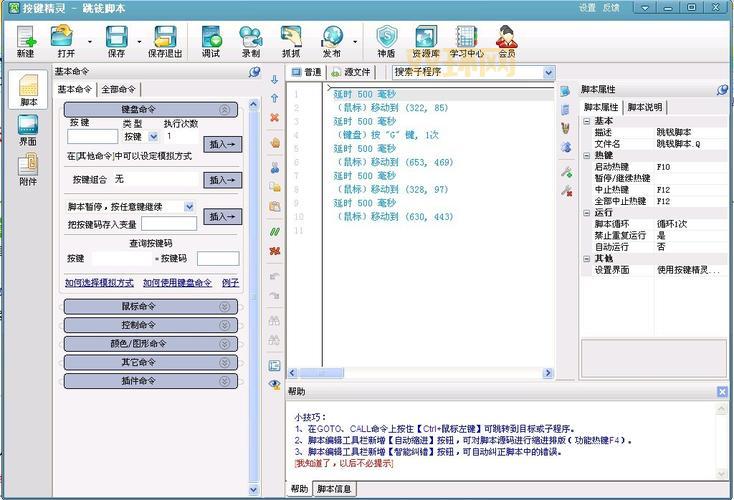Click 插入 button beside 按键组合
Screen dimensions: 734x500
click(x=222, y=180)
